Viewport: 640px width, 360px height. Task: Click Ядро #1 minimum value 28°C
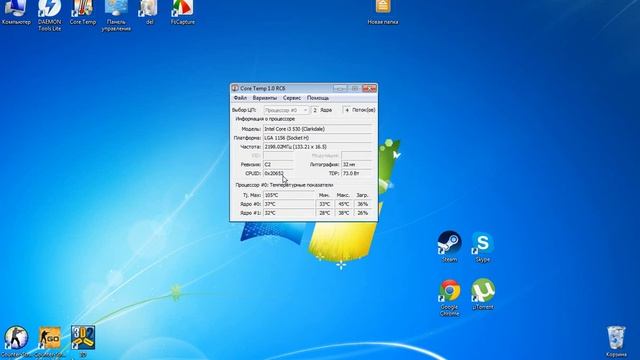[x=324, y=213]
